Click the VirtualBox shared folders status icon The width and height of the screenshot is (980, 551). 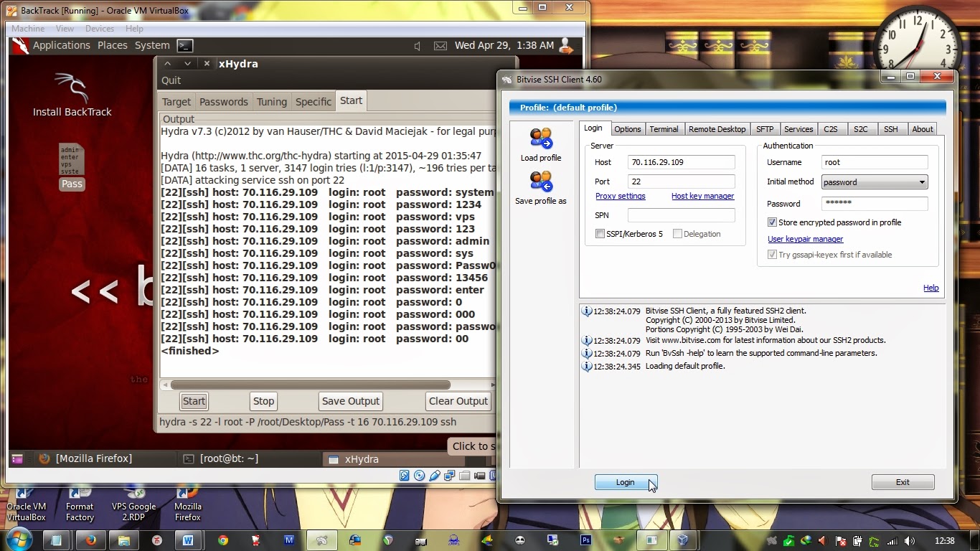click(x=465, y=475)
